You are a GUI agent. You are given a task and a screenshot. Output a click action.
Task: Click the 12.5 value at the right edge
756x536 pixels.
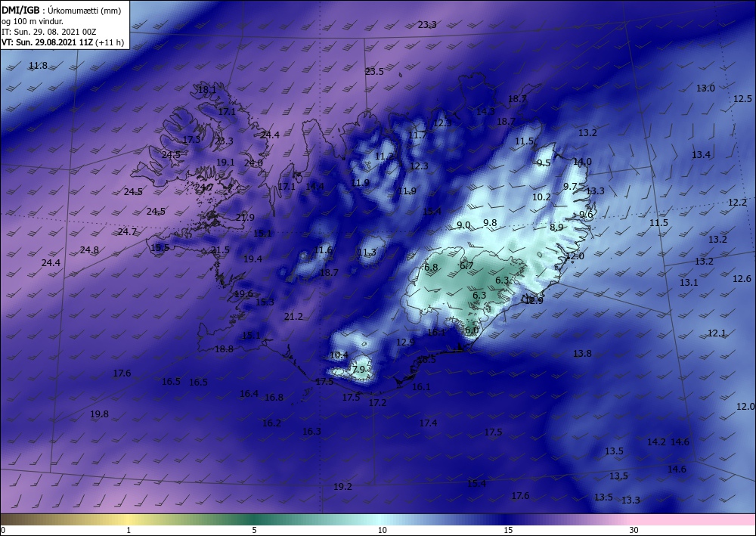(742, 98)
